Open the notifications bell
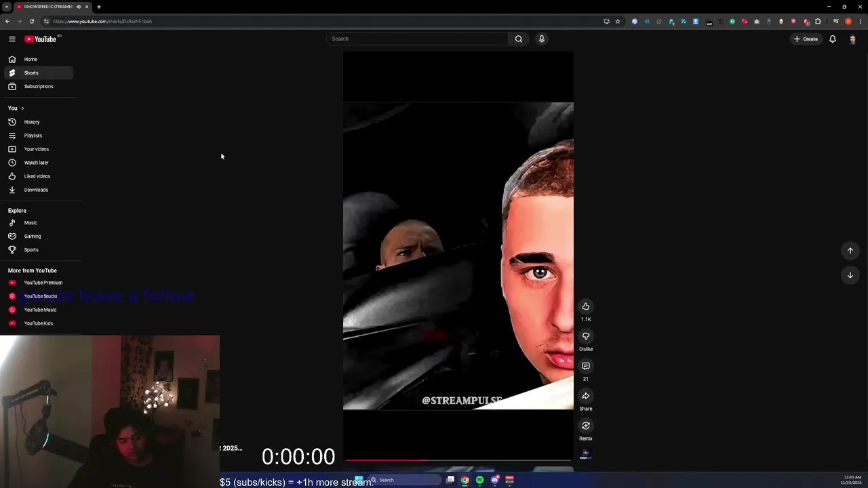Viewport: 868px width, 488px height. click(833, 39)
